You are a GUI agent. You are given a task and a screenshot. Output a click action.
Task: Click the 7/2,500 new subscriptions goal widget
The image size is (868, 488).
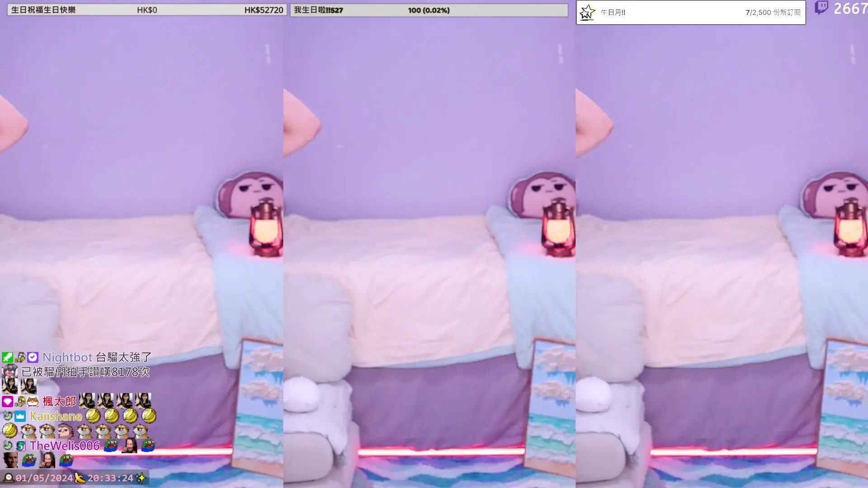[691, 13]
